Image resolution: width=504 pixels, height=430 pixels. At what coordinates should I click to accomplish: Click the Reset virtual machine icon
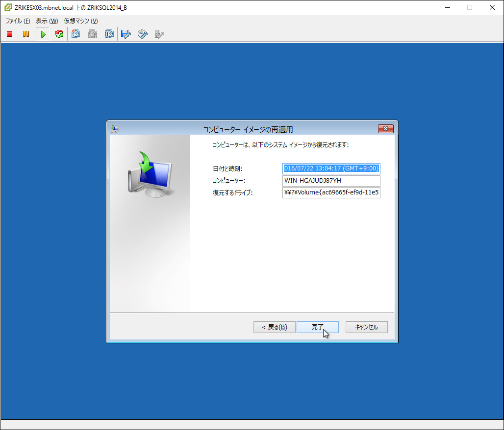click(x=59, y=34)
